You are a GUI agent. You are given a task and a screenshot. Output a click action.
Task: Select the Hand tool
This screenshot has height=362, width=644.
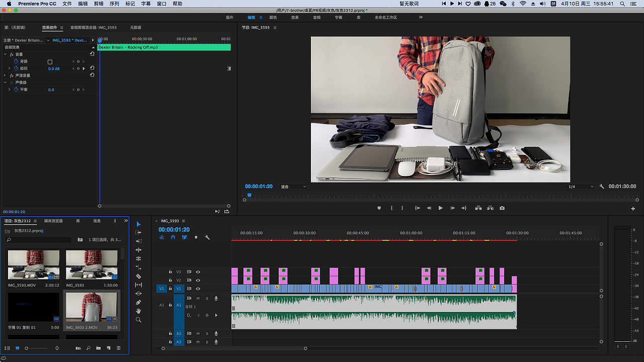[x=138, y=311]
